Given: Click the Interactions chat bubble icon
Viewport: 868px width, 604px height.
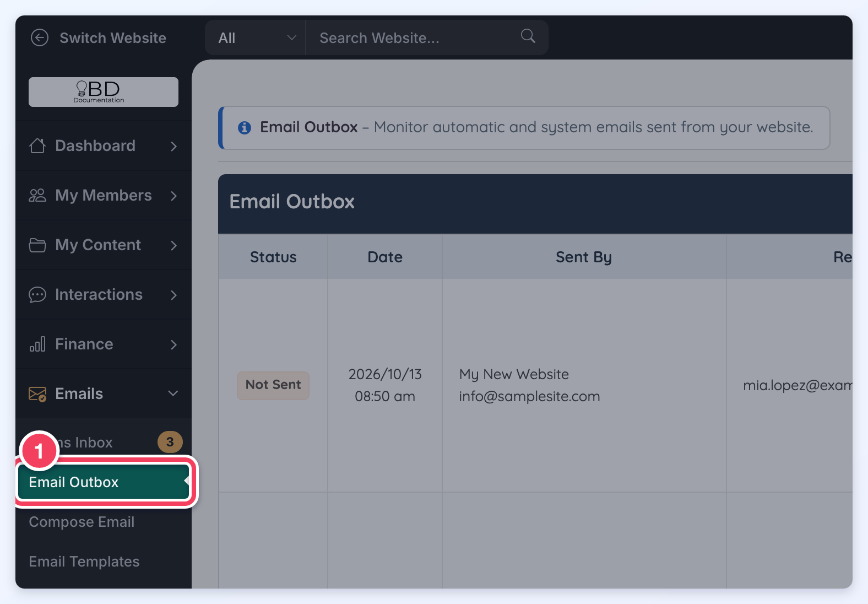Looking at the screenshot, I should (x=37, y=295).
